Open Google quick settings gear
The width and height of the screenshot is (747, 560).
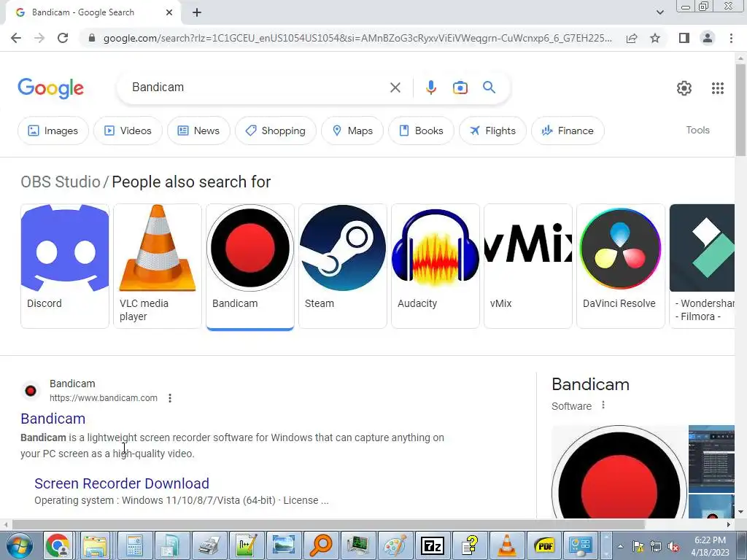684,88
